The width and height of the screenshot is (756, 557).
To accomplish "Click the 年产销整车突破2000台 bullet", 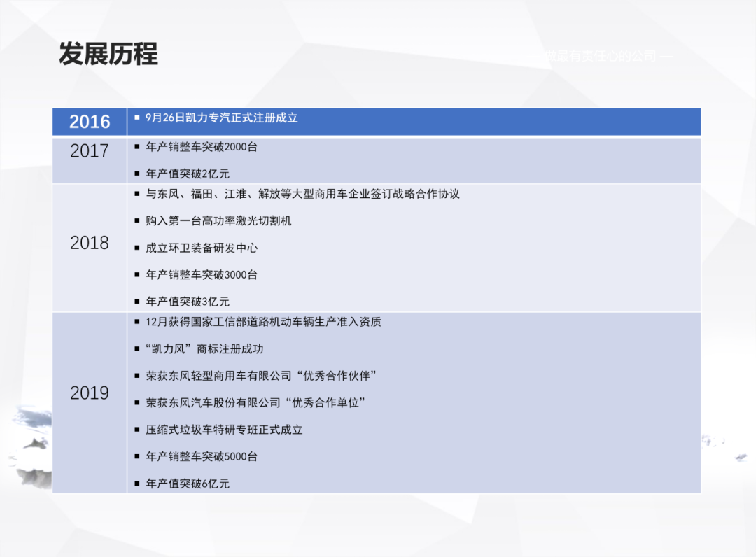I will click(202, 147).
